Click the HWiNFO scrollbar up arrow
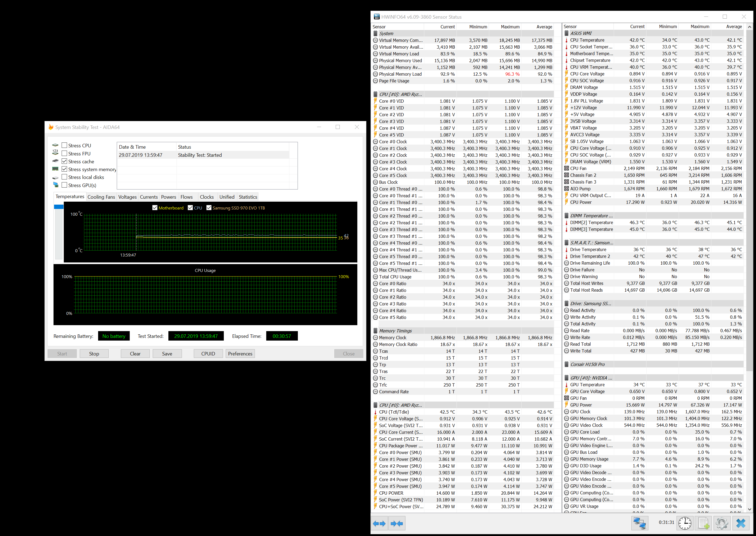Screen dimensions: 756x536 coord(750,27)
